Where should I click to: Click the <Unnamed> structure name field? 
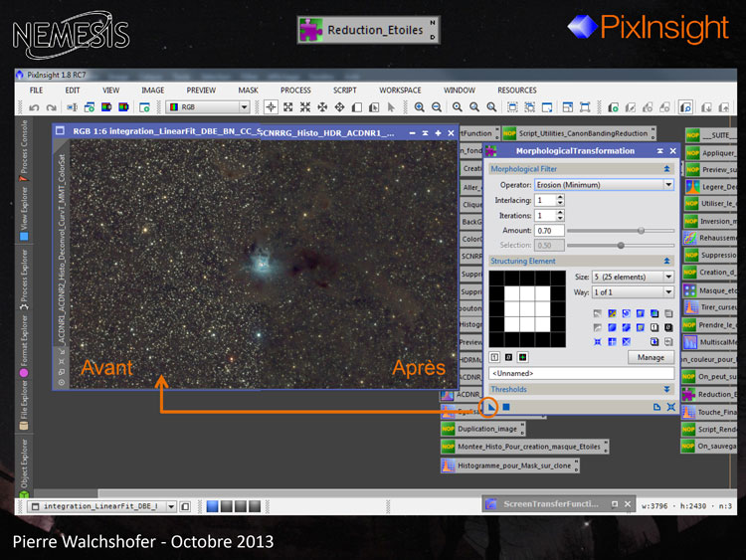pyautogui.click(x=582, y=373)
